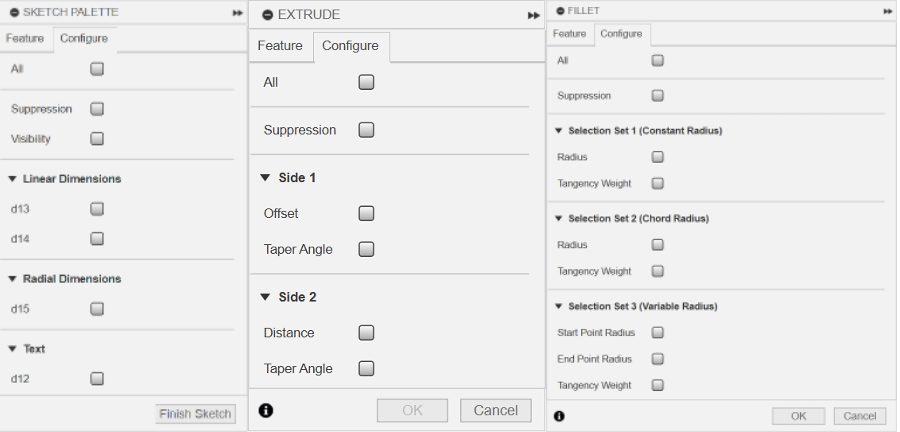Tick the Fillet Start Point Radius checkbox
The height and width of the screenshot is (432, 900).
(x=657, y=332)
